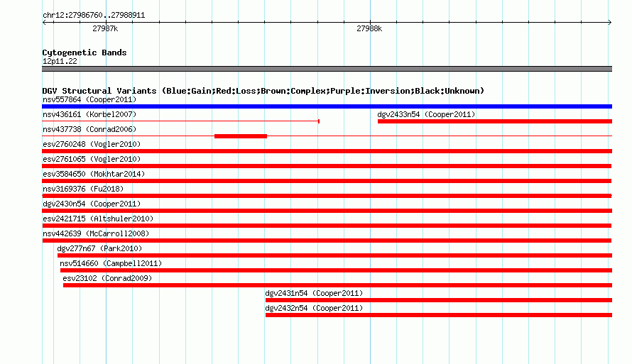Open the dgv2430n54 (Cooper2011) label

[92, 204]
